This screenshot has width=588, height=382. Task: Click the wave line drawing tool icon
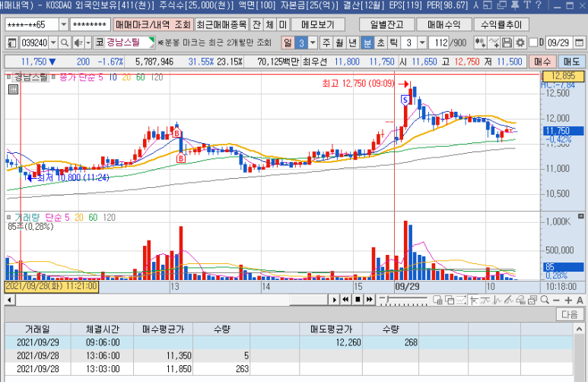coord(497,300)
